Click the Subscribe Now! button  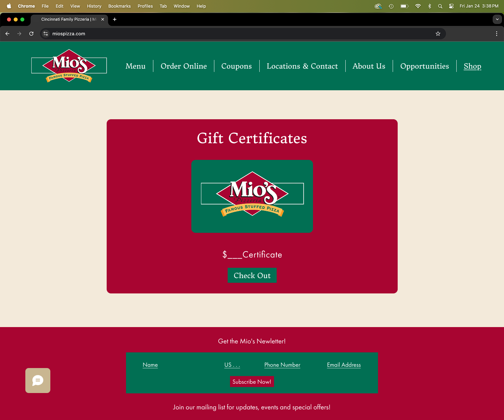click(x=252, y=382)
